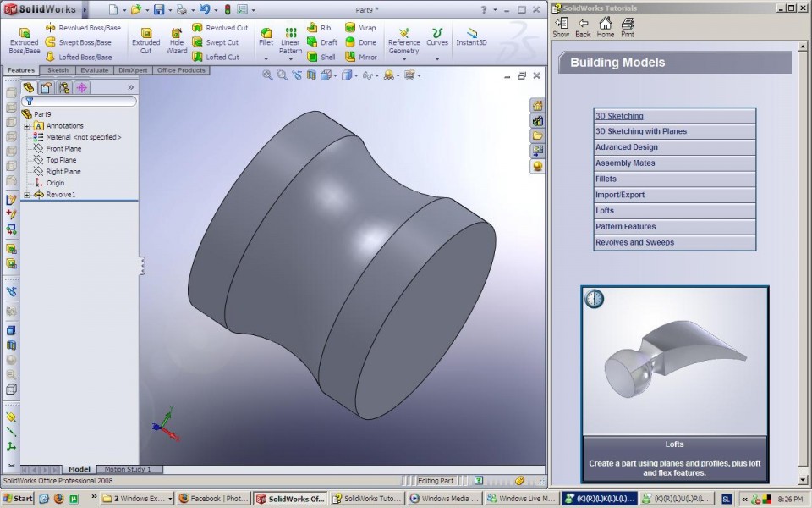This screenshot has width=812, height=508.
Task: Click the Zoom to Area icon
Action: [283, 75]
